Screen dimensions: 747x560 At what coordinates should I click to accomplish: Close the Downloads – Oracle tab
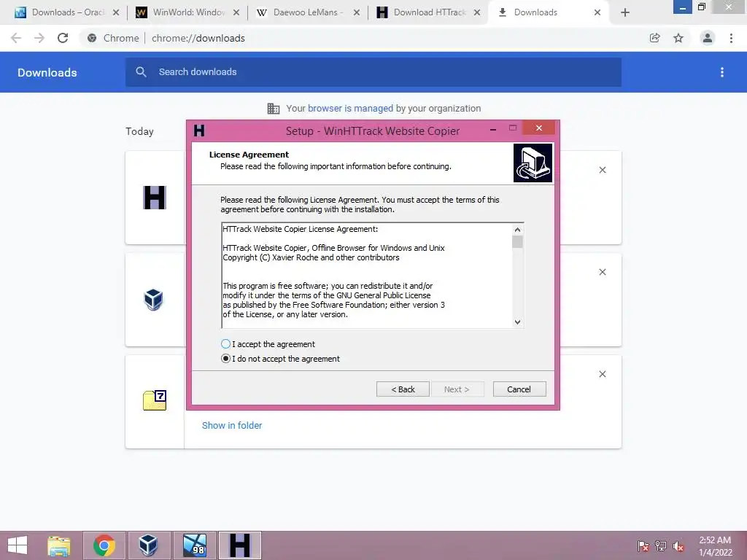[x=116, y=13]
